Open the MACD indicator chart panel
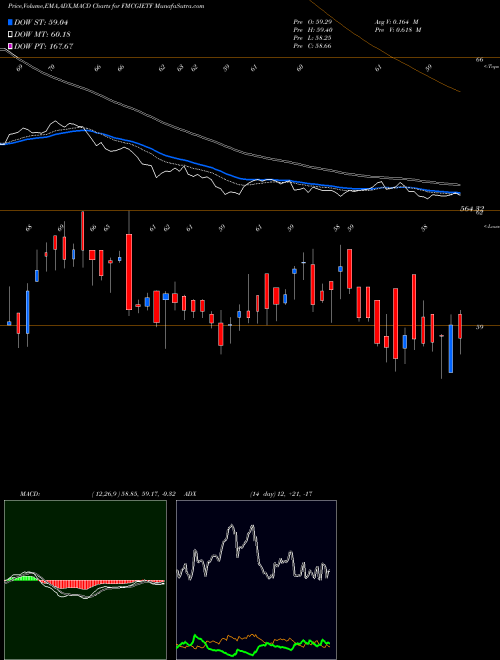The image size is (500, 660). [x=85, y=580]
